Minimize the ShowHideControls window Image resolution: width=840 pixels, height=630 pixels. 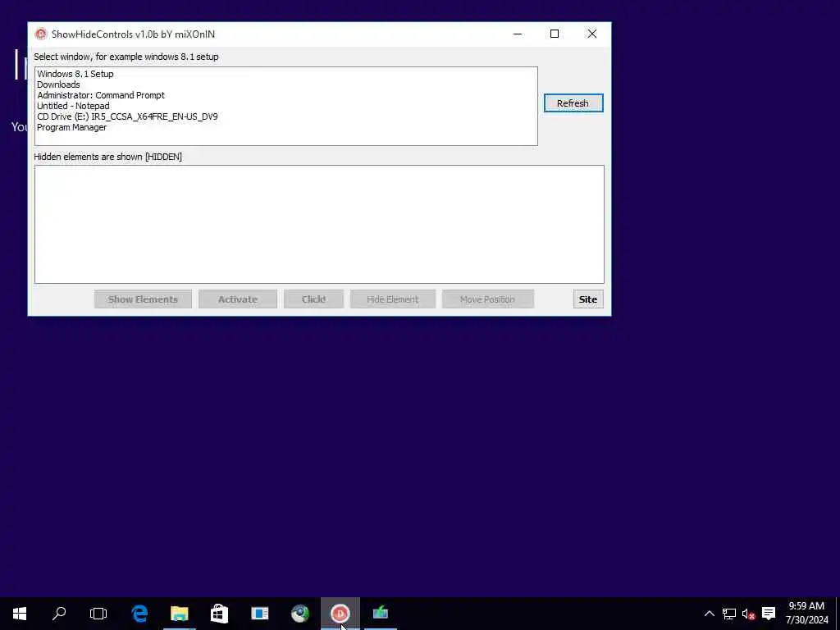[518, 34]
